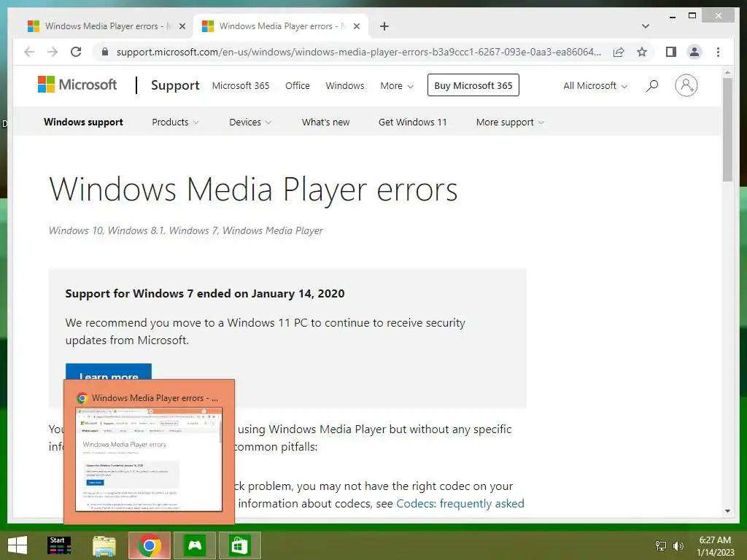Image resolution: width=747 pixels, height=560 pixels.
Task: Click the address bar URL
Action: (358, 52)
